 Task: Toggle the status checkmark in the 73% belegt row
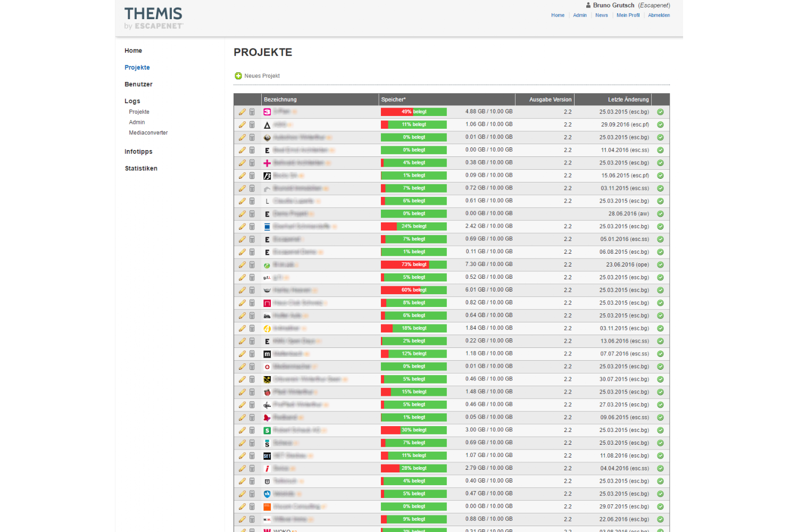660,265
